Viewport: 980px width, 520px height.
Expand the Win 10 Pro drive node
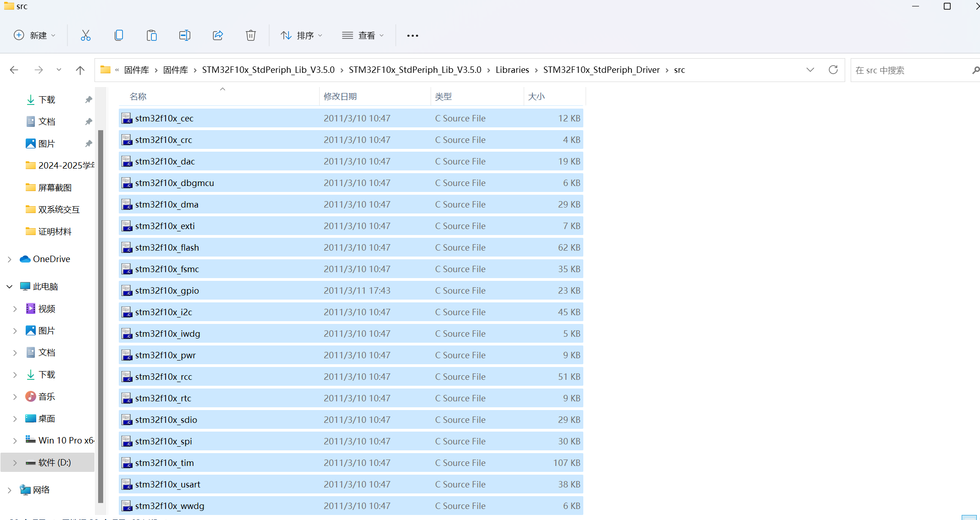(x=15, y=441)
